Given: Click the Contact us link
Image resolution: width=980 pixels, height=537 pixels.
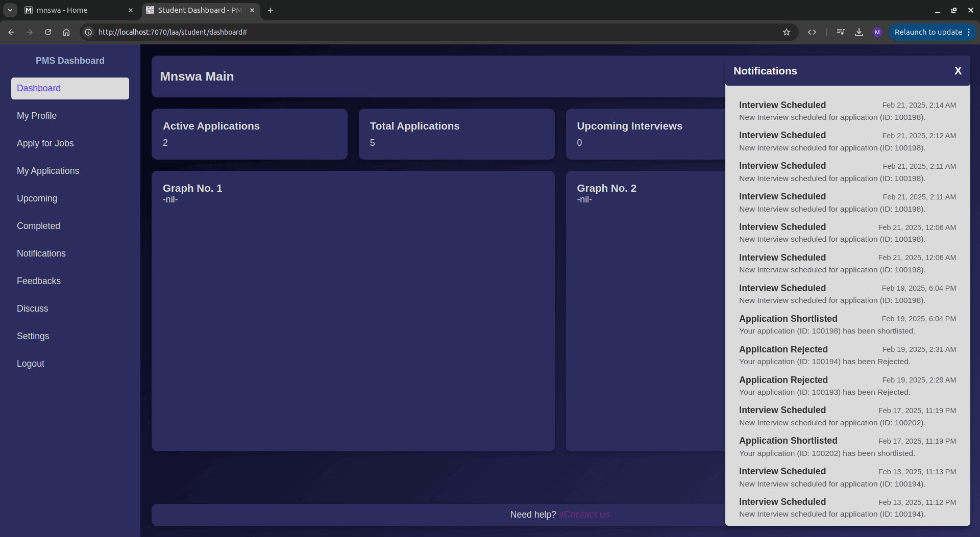Looking at the screenshot, I should pos(584,515).
